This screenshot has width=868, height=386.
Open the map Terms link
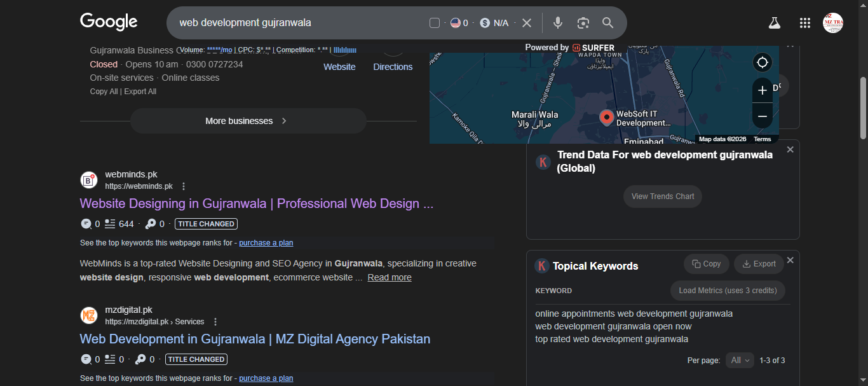762,139
